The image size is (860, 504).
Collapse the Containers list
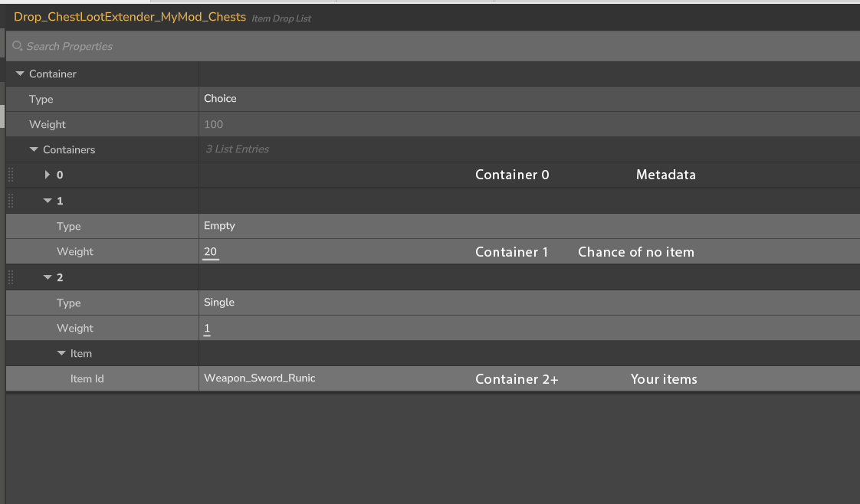(34, 149)
